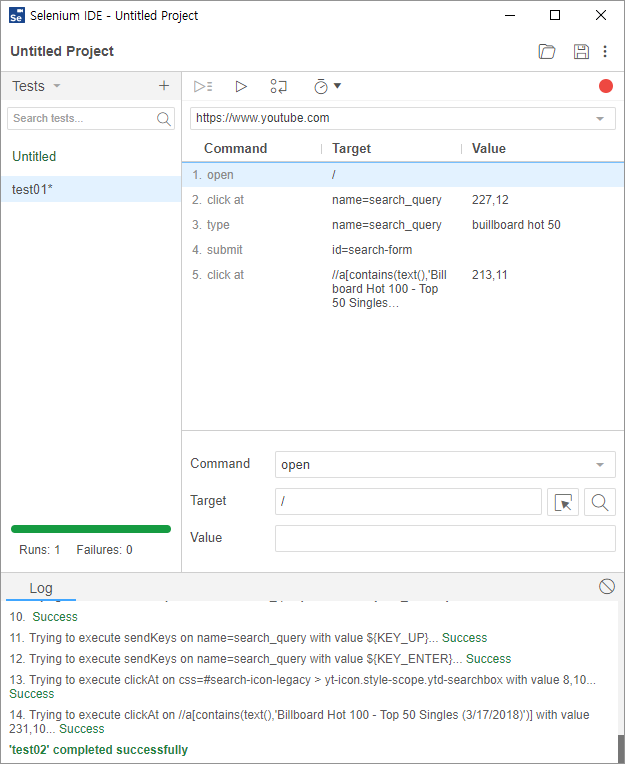Click value cell 'buillboard hot 50'
This screenshot has width=625, height=764.
point(516,225)
